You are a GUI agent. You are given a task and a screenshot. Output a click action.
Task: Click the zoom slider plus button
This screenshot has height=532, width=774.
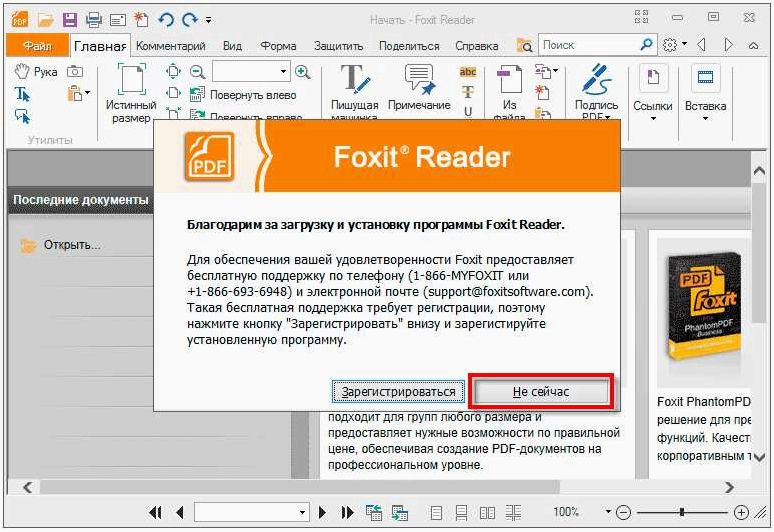(741, 513)
